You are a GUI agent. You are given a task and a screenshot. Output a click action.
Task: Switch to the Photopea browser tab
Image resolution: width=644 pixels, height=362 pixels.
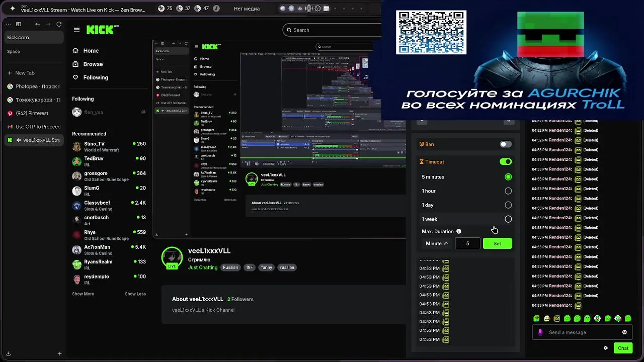pyautogui.click(x=33, y=86)
